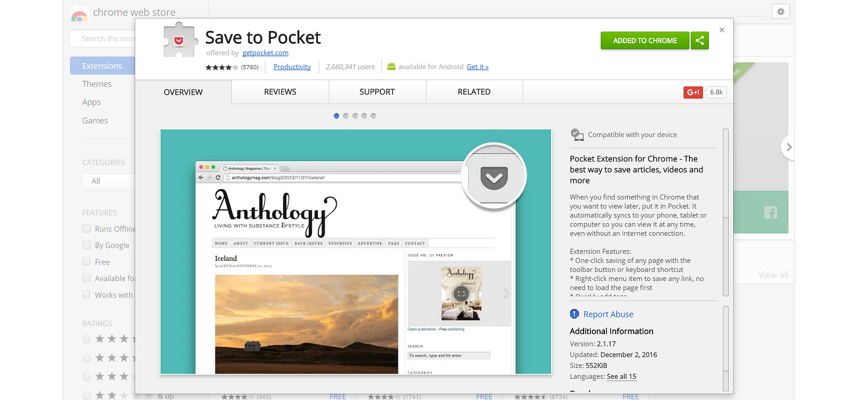
Task: Click the star rating of extension
Action: pos(221,67)
